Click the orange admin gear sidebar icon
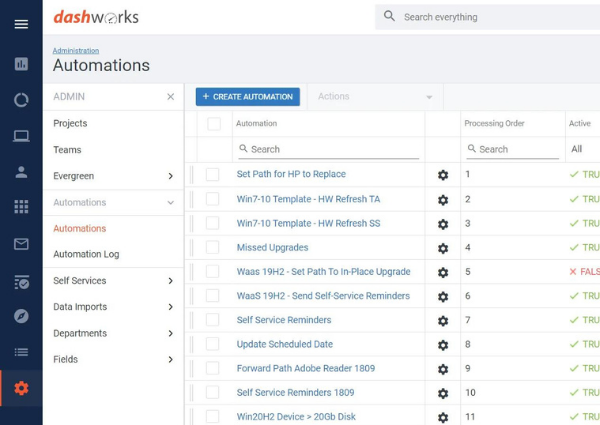Screen dimensions: 600x425 point(21,388)
